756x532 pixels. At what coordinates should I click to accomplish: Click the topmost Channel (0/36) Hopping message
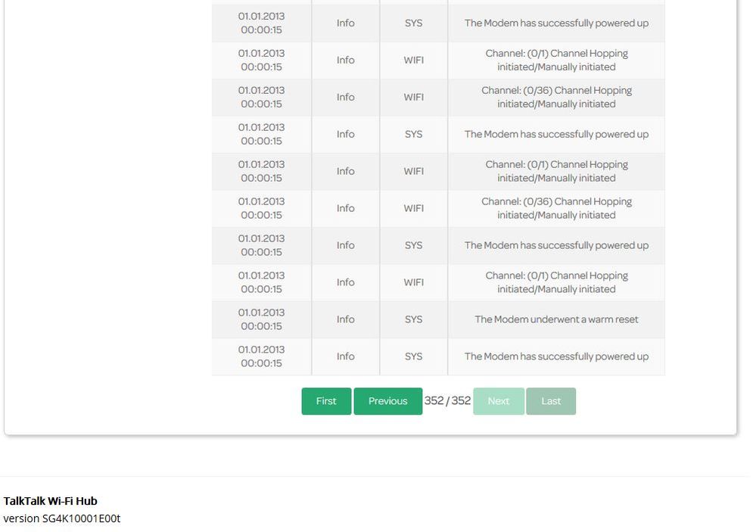point(556,97)
